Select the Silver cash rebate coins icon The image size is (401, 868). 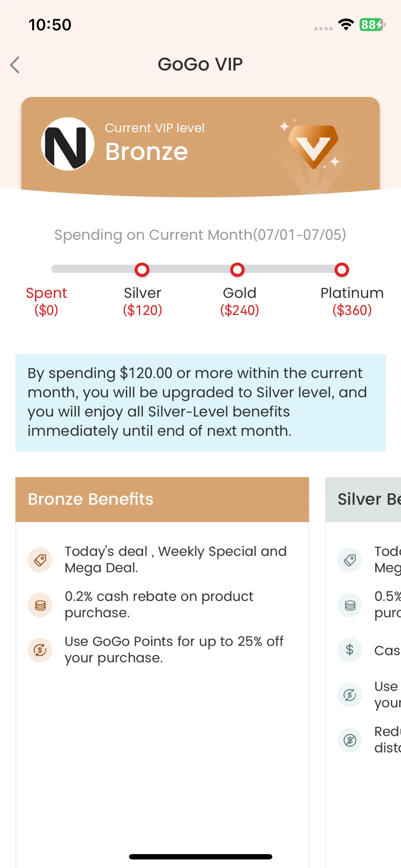coord(350,605)
